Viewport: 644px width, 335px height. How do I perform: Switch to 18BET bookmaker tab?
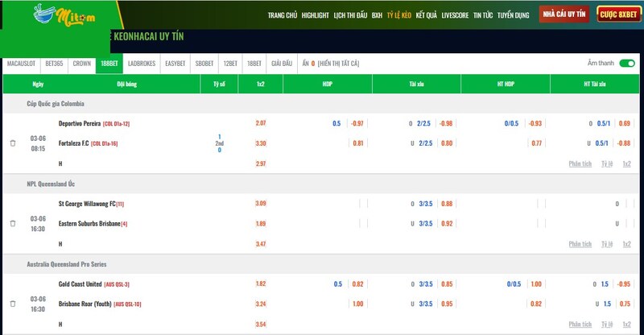coord(254,64)
